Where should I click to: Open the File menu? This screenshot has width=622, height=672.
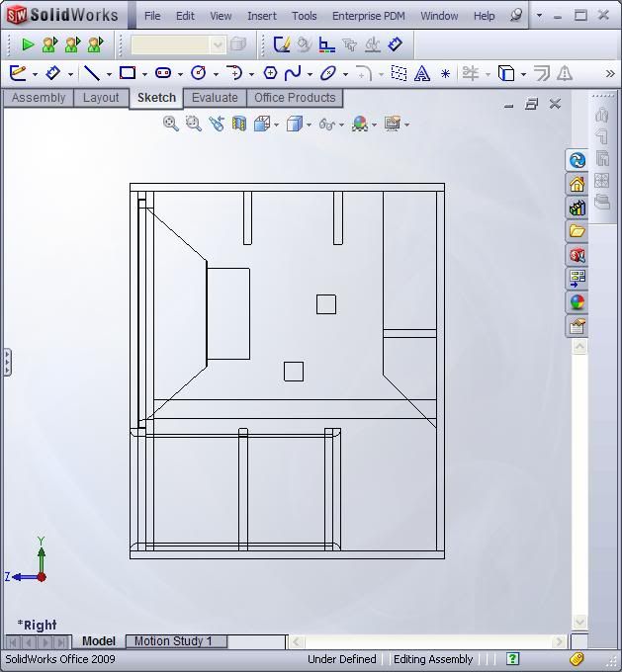(152, 16)
